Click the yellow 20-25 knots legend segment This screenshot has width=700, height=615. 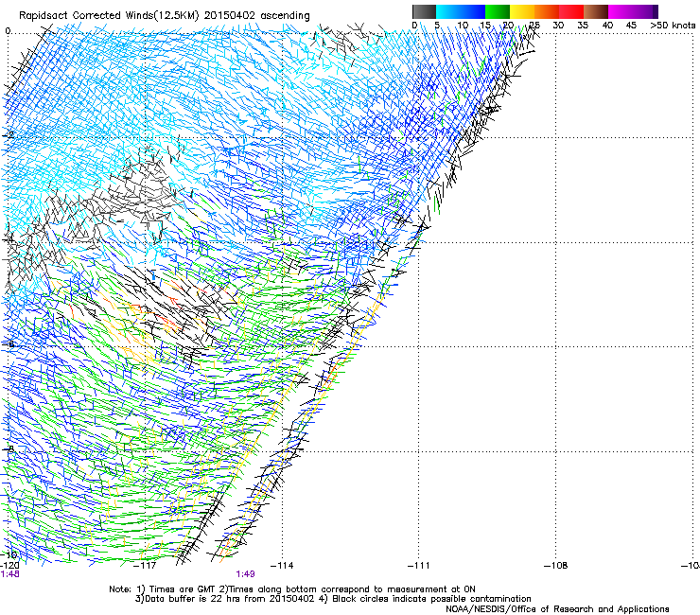522,11
